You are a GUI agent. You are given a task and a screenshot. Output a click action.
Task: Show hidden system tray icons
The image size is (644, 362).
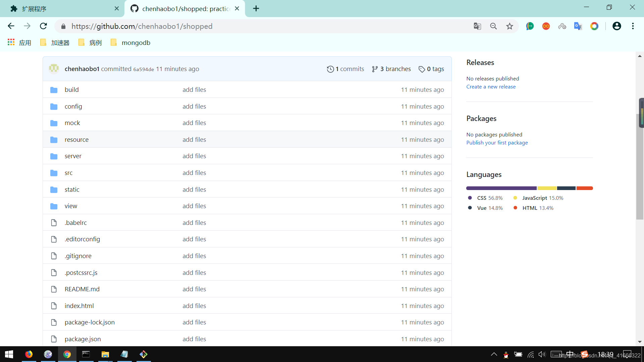tap(494, 354)
